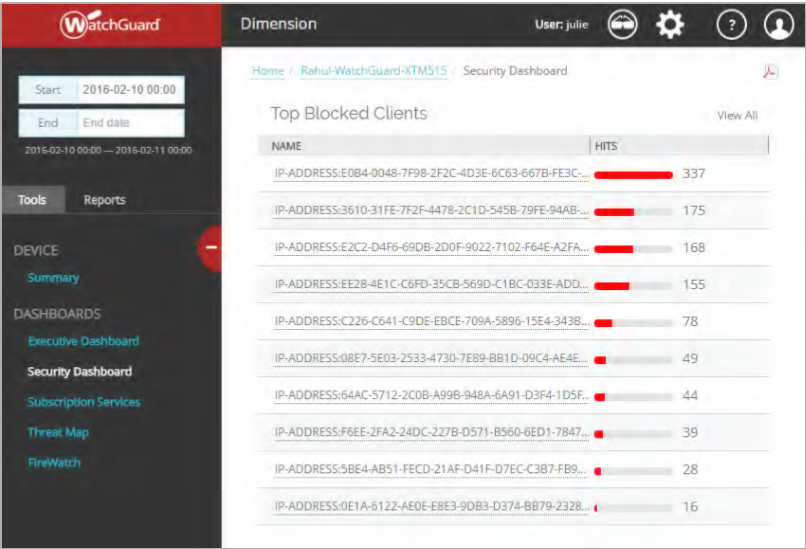Select Security Dashboard in sidebar

80,372
